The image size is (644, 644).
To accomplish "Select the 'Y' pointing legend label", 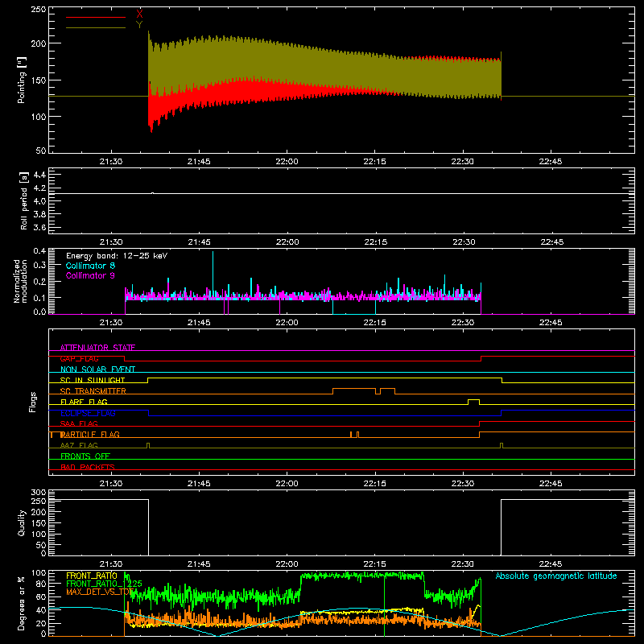I will tap(139, 25).
